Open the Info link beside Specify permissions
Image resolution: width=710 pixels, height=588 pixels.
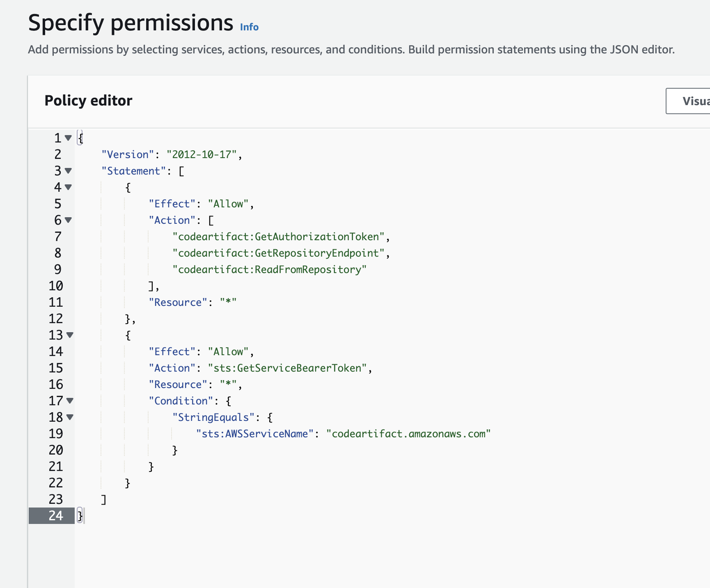click(x=249, y=27)
